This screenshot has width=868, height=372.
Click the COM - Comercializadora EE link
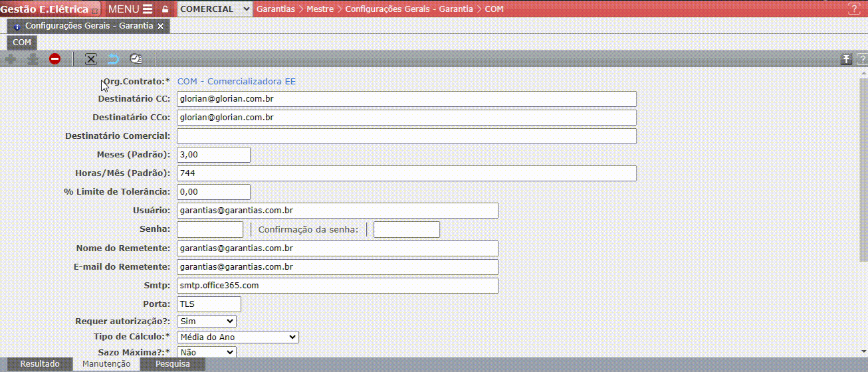pos(236,81)
